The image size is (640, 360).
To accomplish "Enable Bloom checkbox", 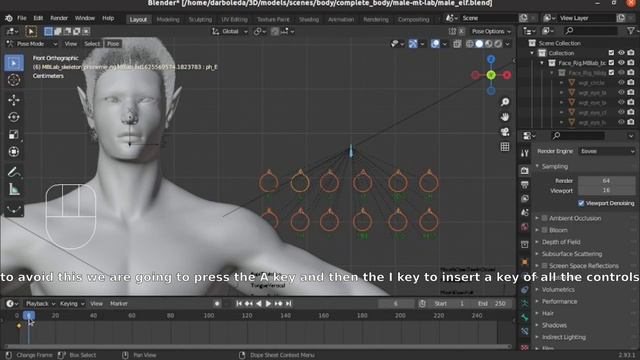I will pyautogui.click(x=544, y=230).
